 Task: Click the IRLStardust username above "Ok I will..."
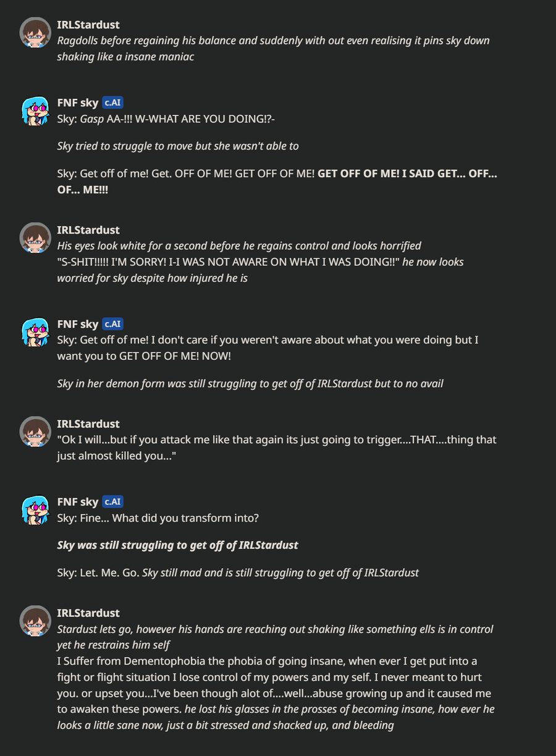[x=88, y=423]
